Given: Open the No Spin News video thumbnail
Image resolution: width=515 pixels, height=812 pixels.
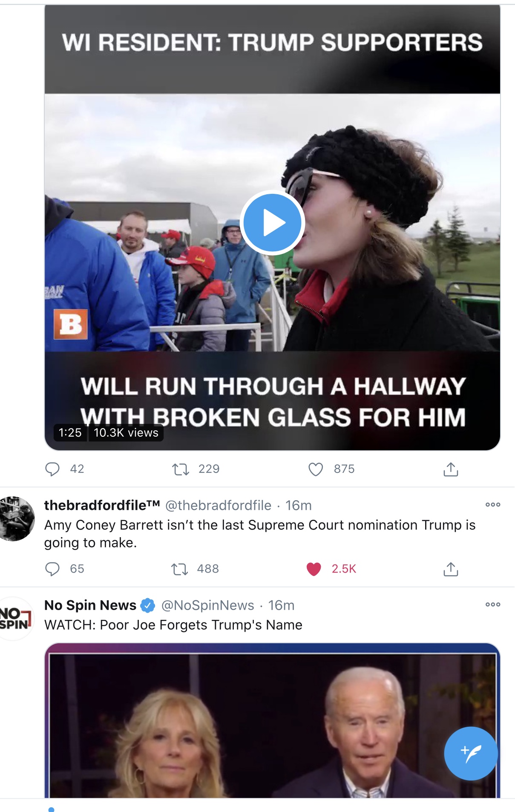Looking at the screenshot, I should pyautogui.click(x=272, y=720).
